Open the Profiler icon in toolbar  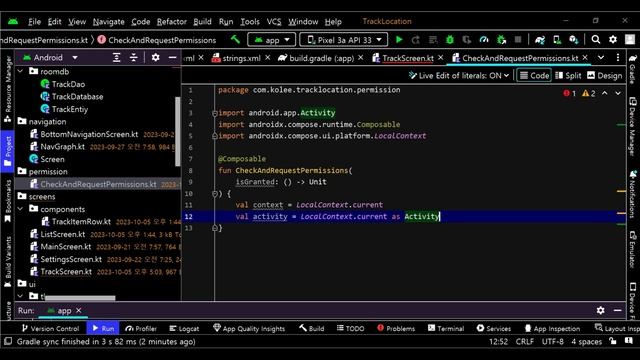click(x=484, y=40)
